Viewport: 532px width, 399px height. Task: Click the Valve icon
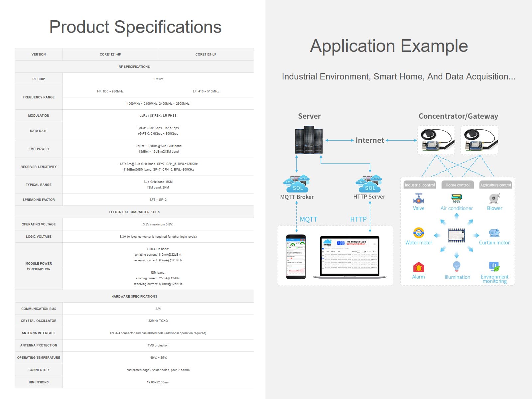click(419, 199)
